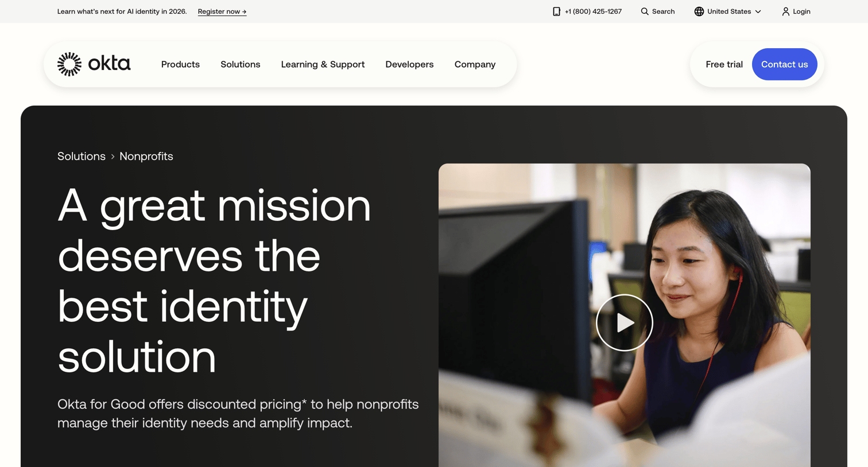This screenshot has height=467, width=868.
Task: Click the hero video thumbnail of the woman
Action: (624, 315)
